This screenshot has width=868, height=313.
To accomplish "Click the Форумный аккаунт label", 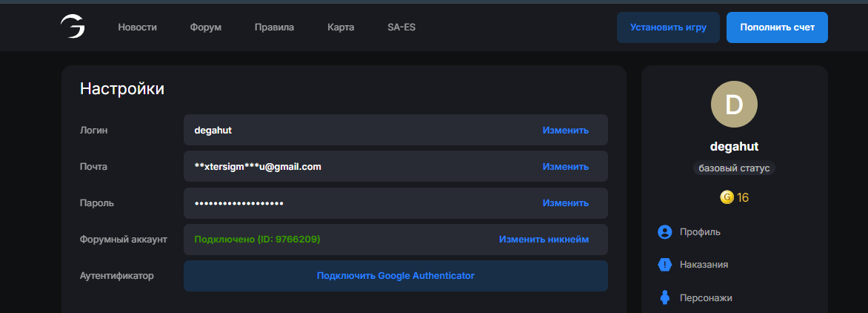I will click(x=124, y=240).
